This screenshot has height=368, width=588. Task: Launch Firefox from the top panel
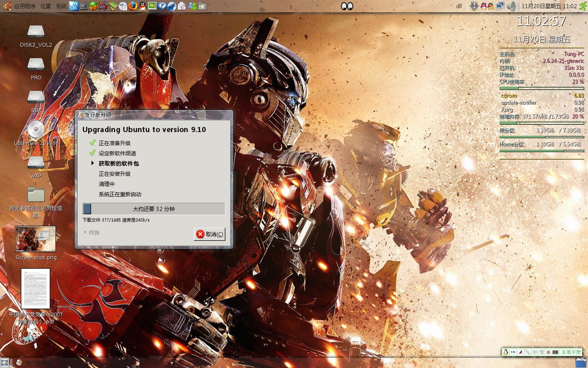(133, 6)
